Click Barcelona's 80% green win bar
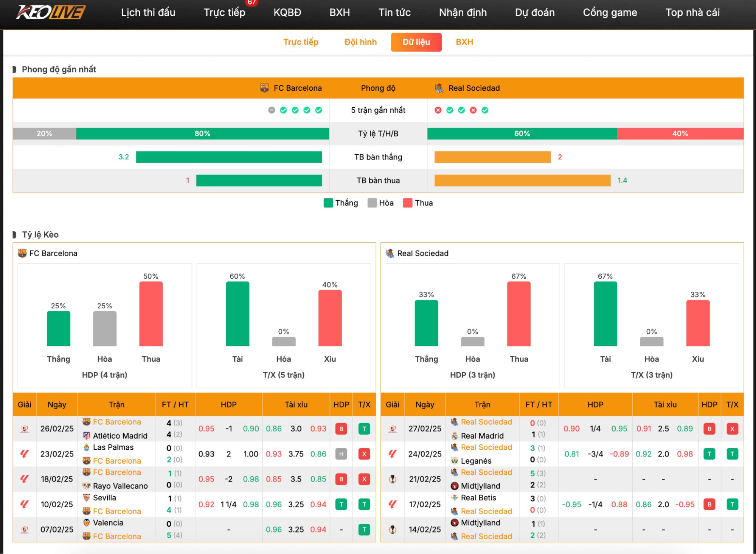 point(202,134)
